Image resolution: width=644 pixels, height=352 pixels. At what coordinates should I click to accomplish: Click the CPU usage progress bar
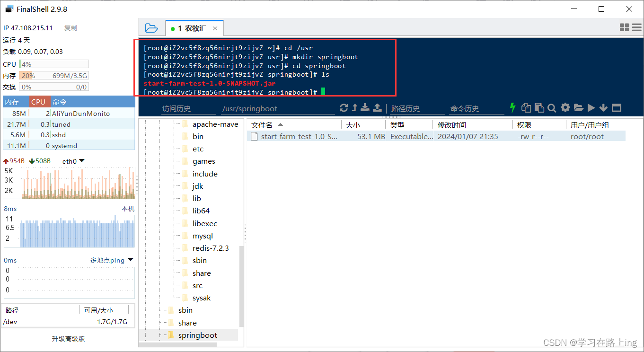coord(53,64)
